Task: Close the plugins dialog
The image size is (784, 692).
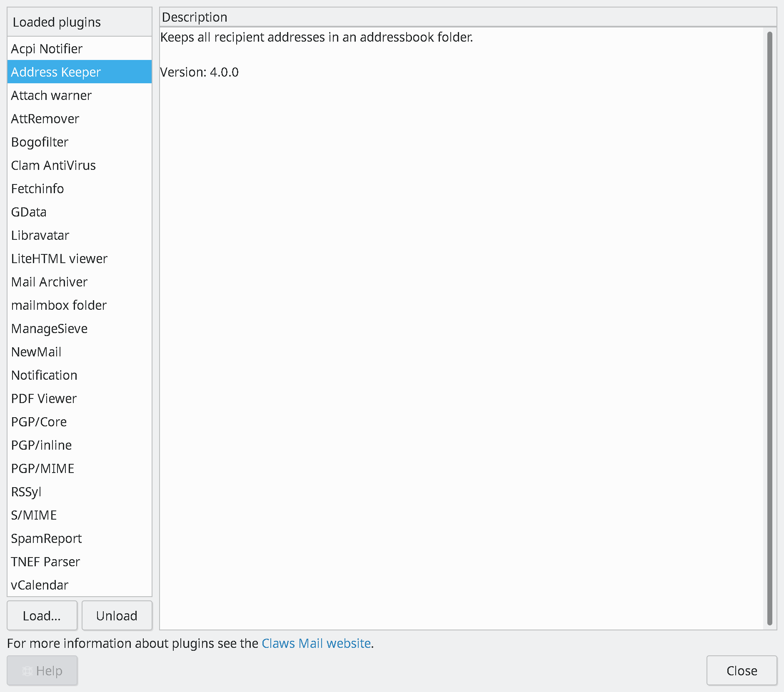Action: 742,671
